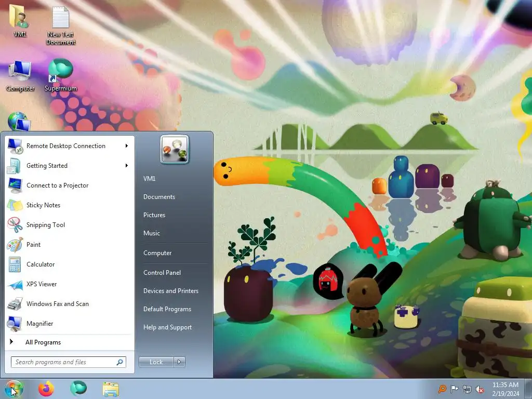Viewport: 532px width, 399px height.
Task: Select the network globe desktop icon
Action: coord(19,122)
